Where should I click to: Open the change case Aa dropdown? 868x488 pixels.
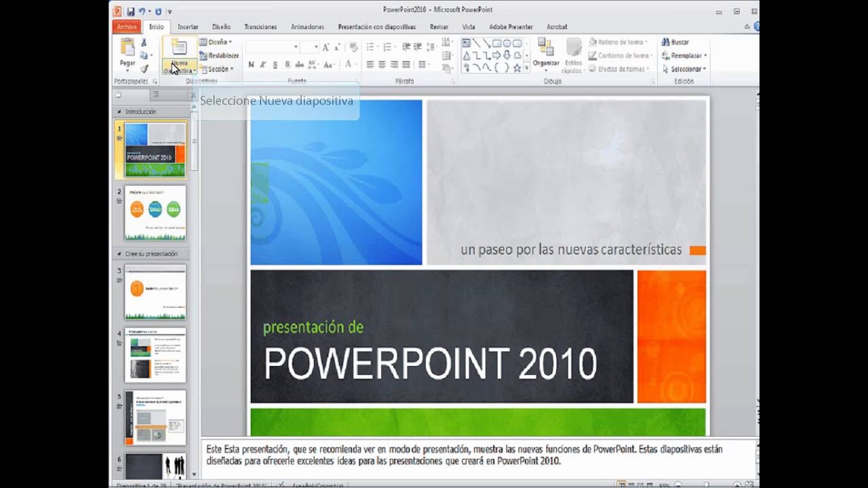(329, 64)
